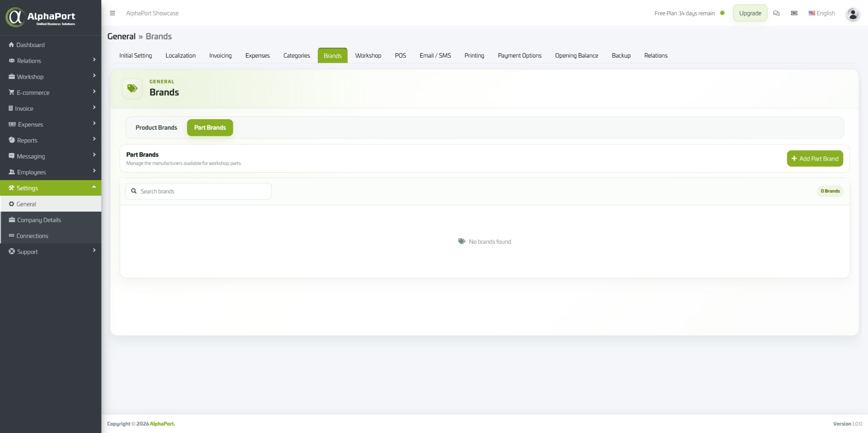Click the Relations people icon in sidebar

(x=12, y=60)
